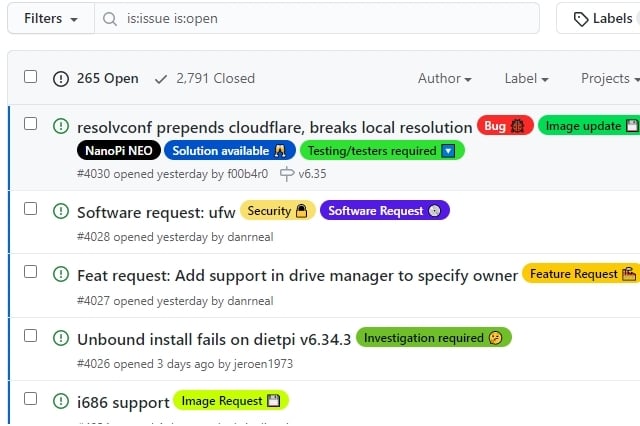Click the issue search field 'is:issue is:open'
The image size is (640, 426).
[x=317, y=19]
